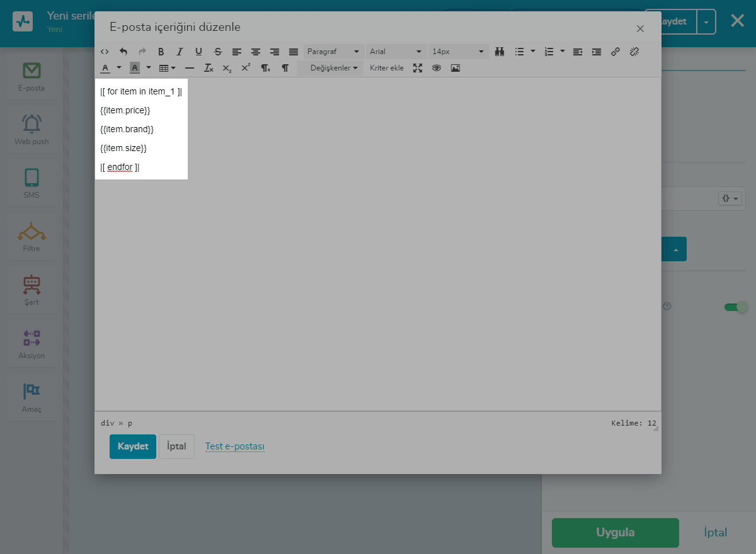The height and width of the screenshot is (554, 756).
Task: Toggle strikethrough formatting
Action: (x=218, y=52)
